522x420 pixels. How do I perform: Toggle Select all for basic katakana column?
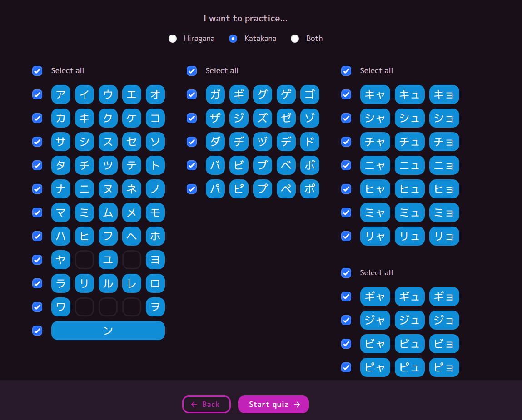37,71
